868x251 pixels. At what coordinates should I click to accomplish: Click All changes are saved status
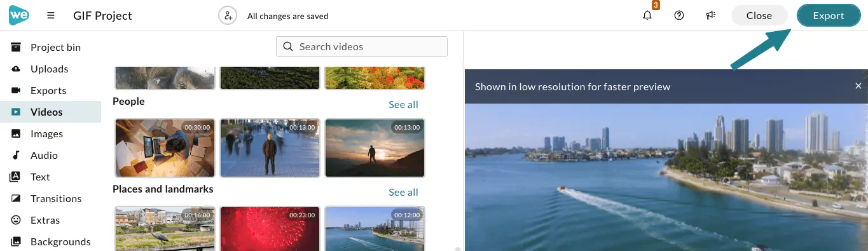click(288, 16)
